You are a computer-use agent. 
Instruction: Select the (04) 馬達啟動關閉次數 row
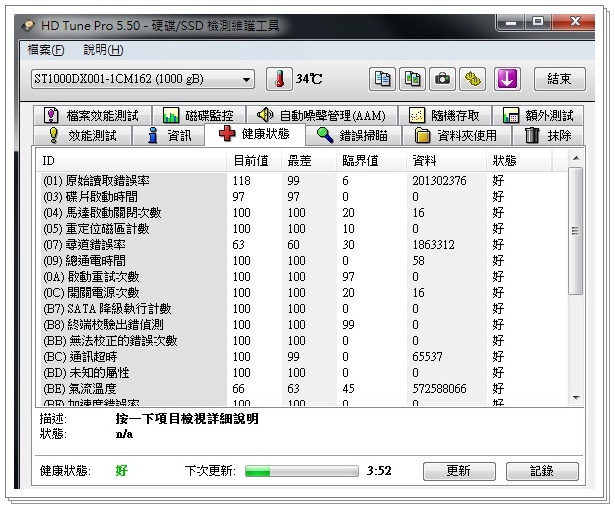(x=302, y=213)
